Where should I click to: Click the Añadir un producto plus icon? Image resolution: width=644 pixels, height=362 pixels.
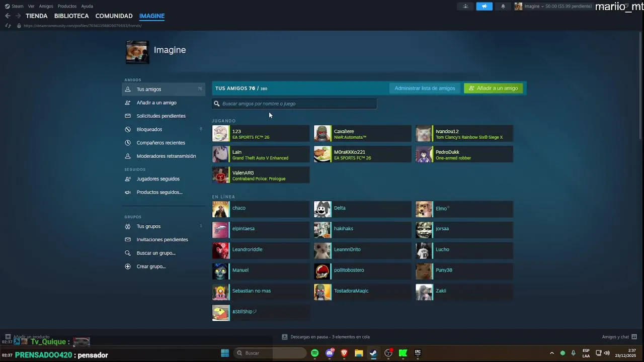(x=8, y=337)
